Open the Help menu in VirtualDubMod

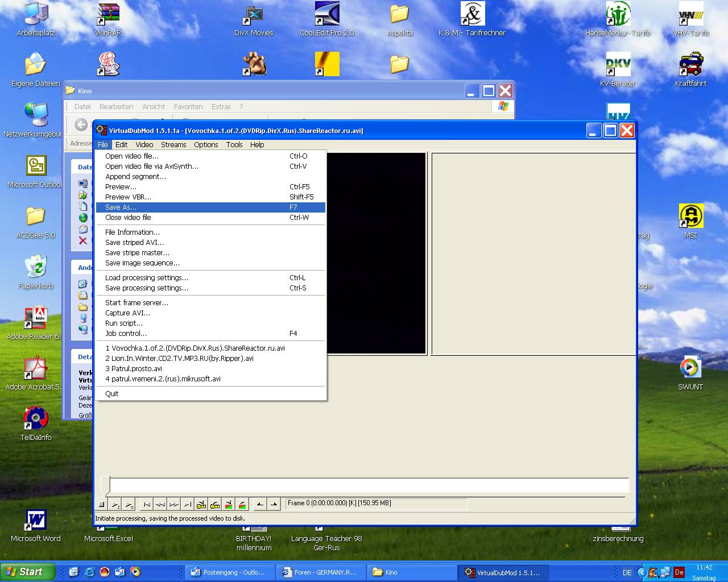(x=257, y=145)
